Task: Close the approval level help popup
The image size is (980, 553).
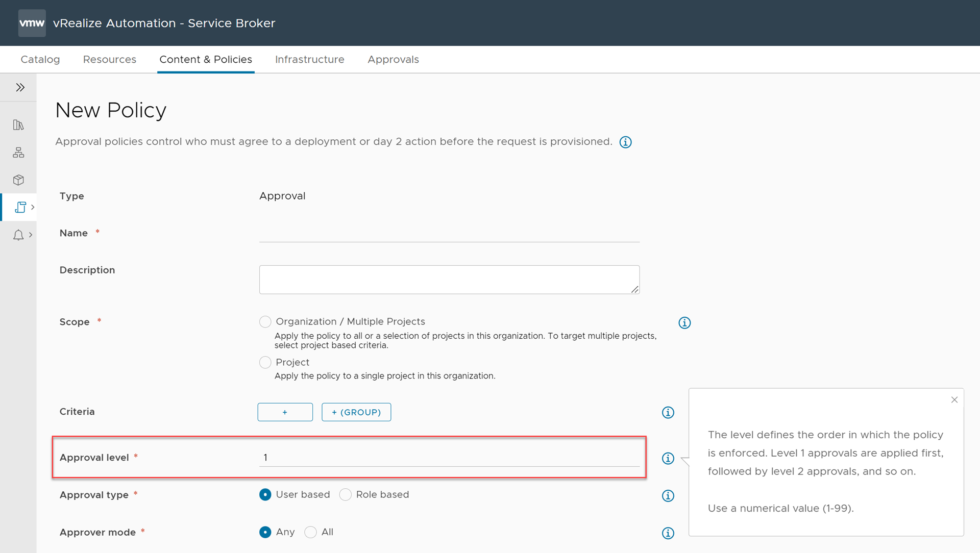Action: (954, 400)
